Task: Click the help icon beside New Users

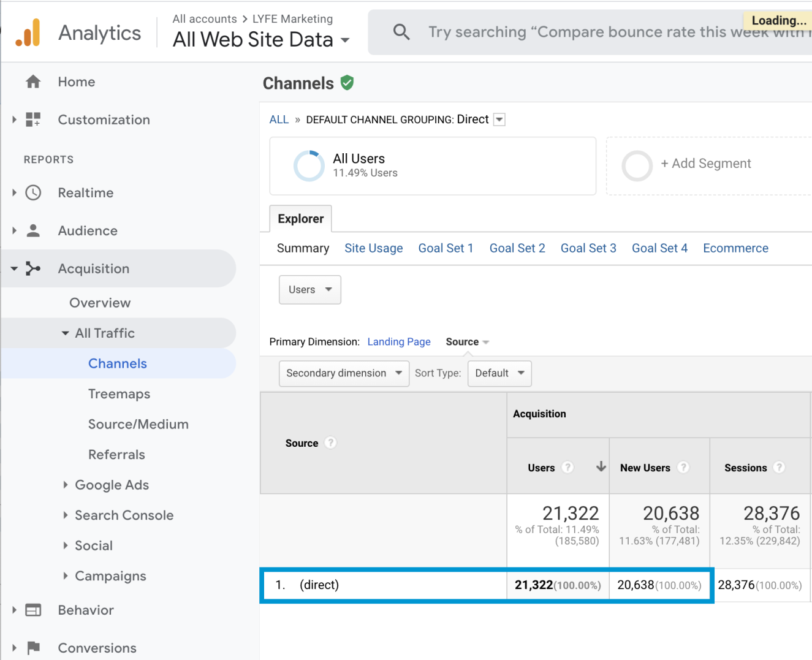Action: coord(683,468)
